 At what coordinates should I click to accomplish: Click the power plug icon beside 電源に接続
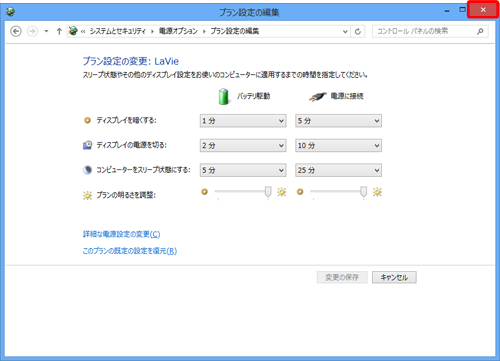coord(317,97)
